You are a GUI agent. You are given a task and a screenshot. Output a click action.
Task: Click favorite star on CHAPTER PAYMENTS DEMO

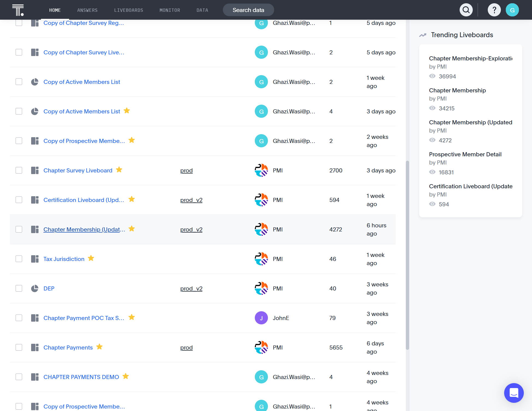tap(126, 376)
